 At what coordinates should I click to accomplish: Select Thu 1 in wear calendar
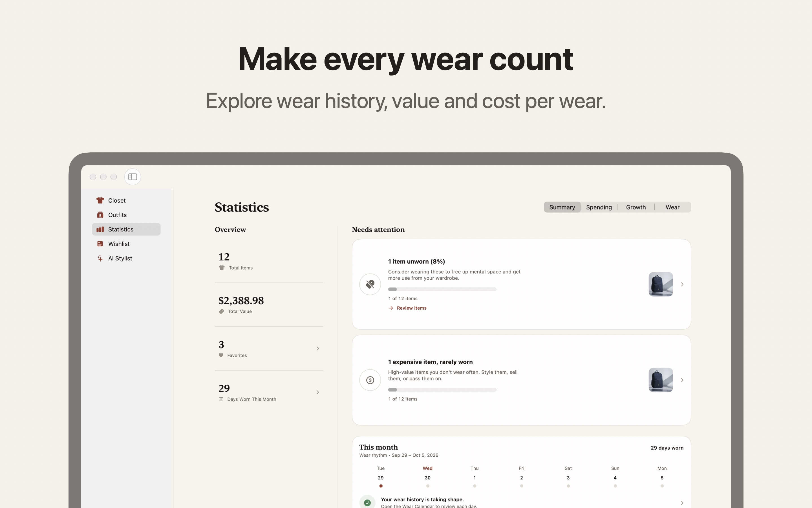[x=475, y=477]
